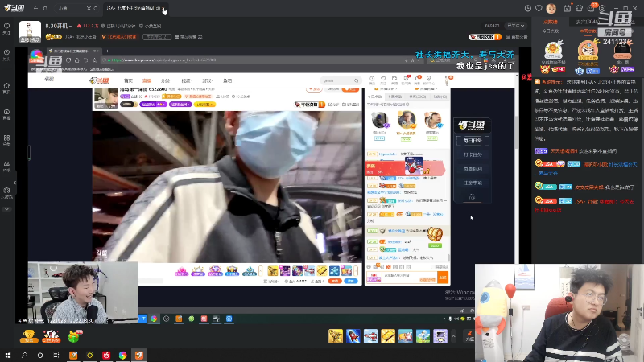Send the red airplane gift
644x362 pixels.
click(370, 336)
